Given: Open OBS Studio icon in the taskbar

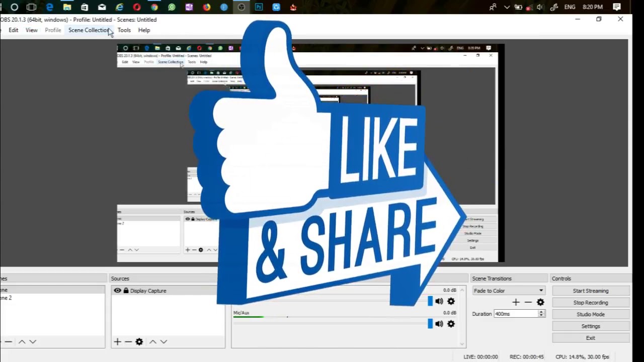Looking at the screenshot, I should click(x=242, y=7).
